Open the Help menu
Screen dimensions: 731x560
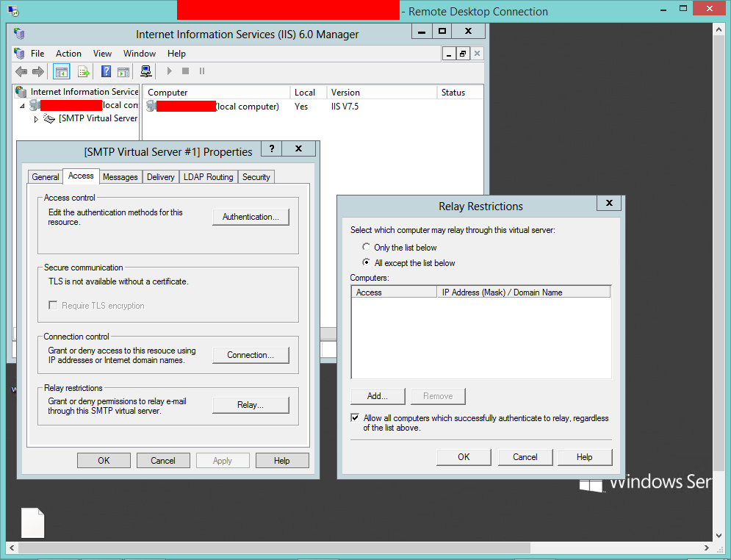[177, 54]
